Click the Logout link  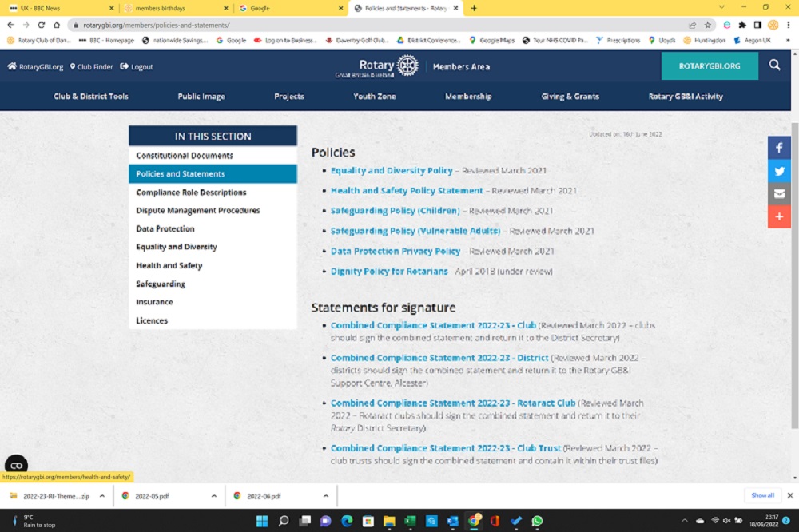pos(137,67)
